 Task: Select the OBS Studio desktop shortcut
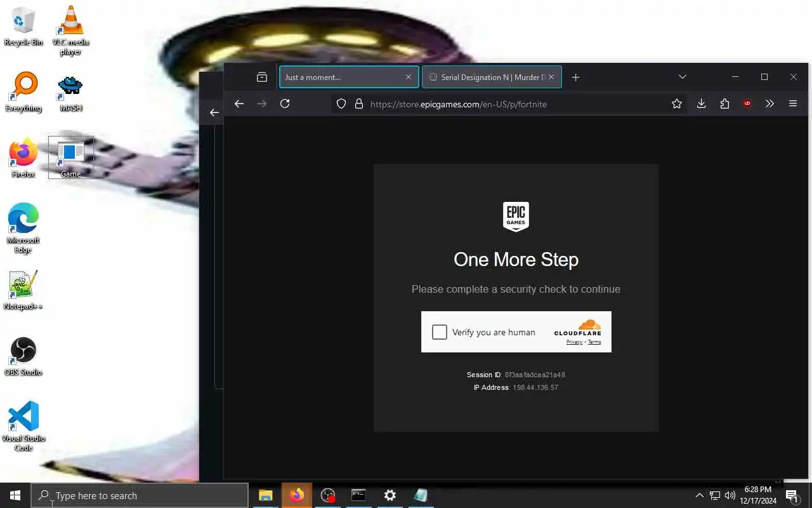[23, 356]
